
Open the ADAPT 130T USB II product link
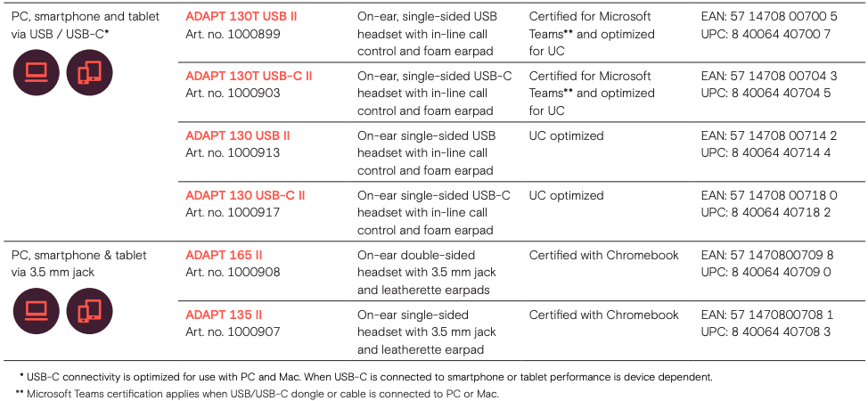(242, 17)
